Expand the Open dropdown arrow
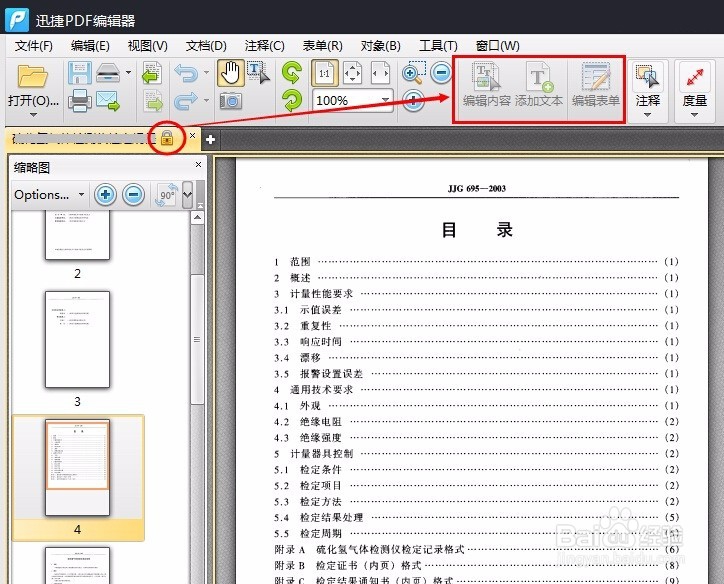 tap(33, 114)
